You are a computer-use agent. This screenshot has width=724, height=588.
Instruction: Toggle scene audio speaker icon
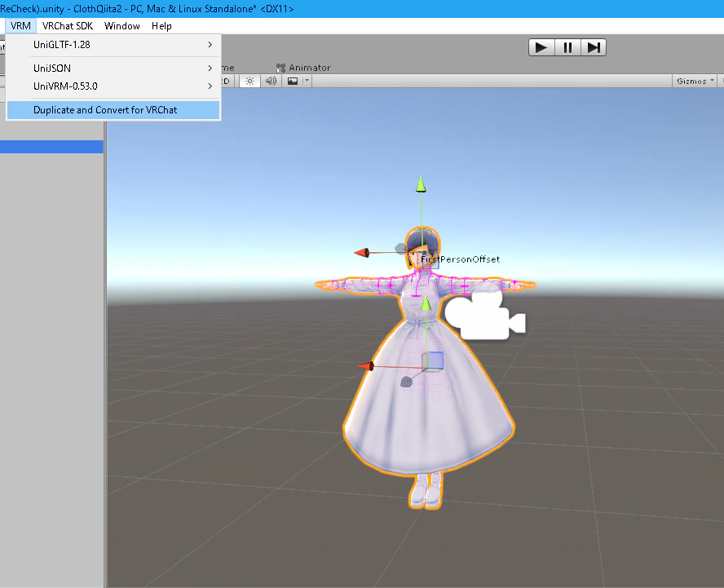[271, 82]
